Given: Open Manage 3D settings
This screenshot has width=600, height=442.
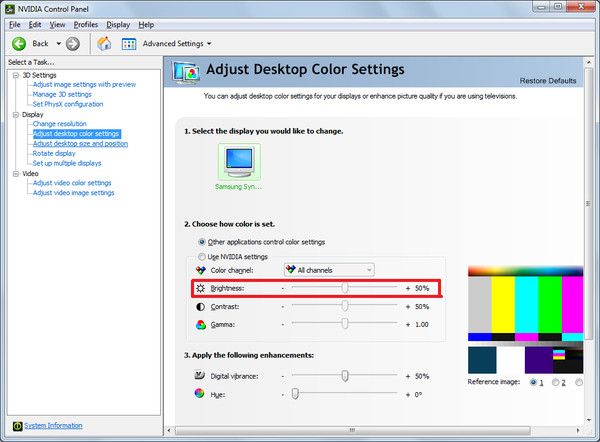Looking at the screenshot, I should [x=62, y=95].
